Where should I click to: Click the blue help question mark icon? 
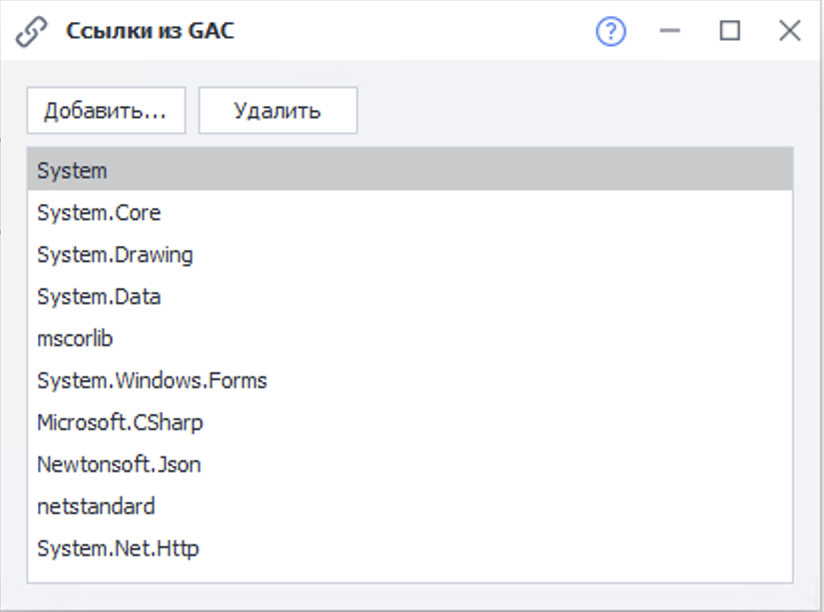610,32
